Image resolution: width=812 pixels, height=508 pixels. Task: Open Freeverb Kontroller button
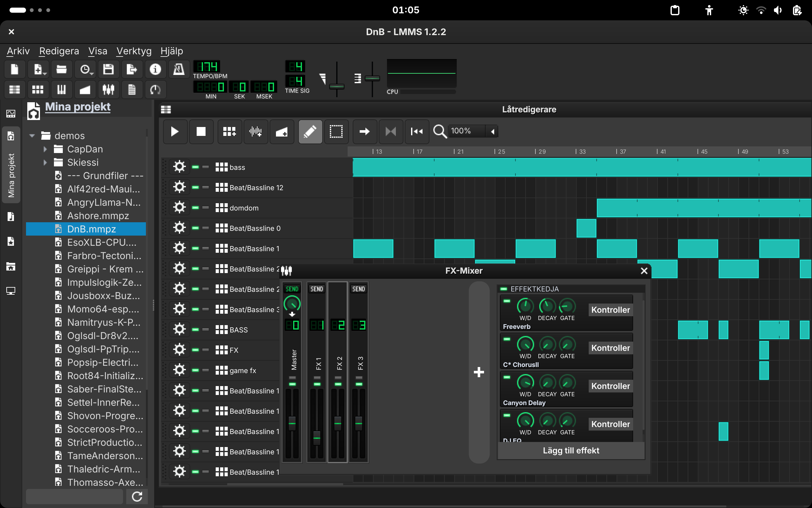(610, 310)
